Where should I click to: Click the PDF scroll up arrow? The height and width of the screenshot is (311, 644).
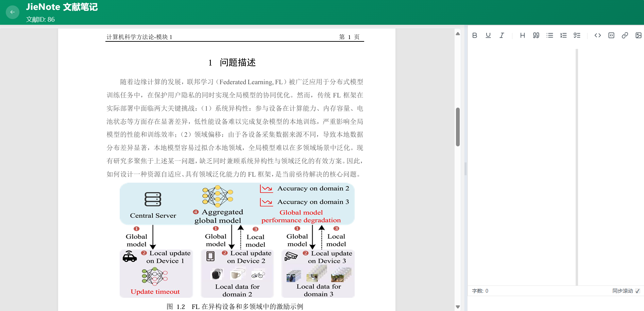point(458,34)
